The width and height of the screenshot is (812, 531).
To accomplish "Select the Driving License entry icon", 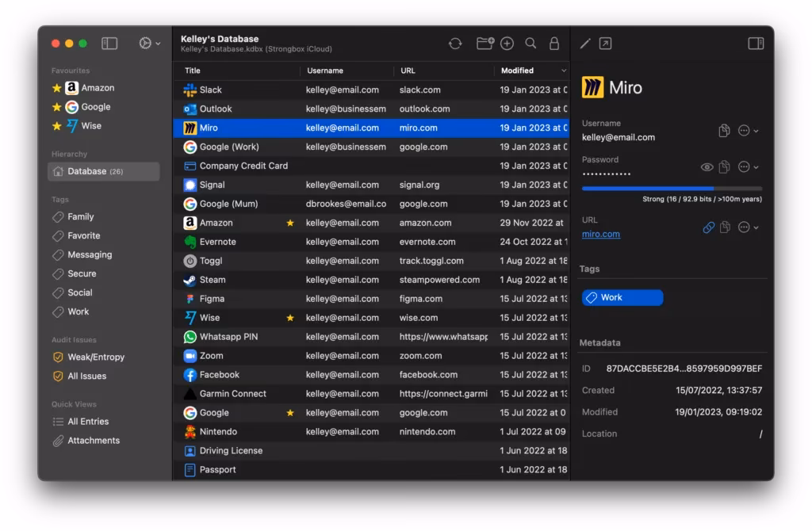I will (x=190, y=451).
